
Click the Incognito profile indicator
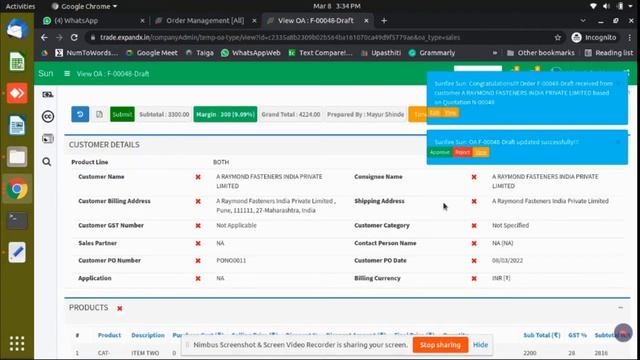(x=594, y=38)
